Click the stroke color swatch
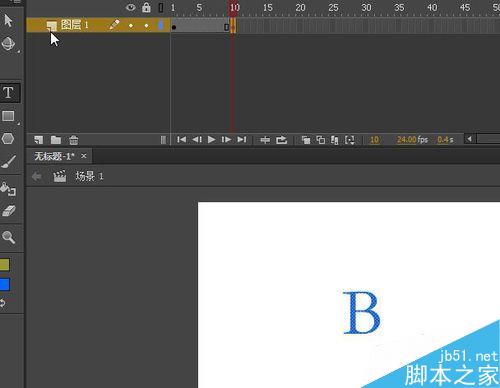500x388 pixels. (x=5, y=265)
